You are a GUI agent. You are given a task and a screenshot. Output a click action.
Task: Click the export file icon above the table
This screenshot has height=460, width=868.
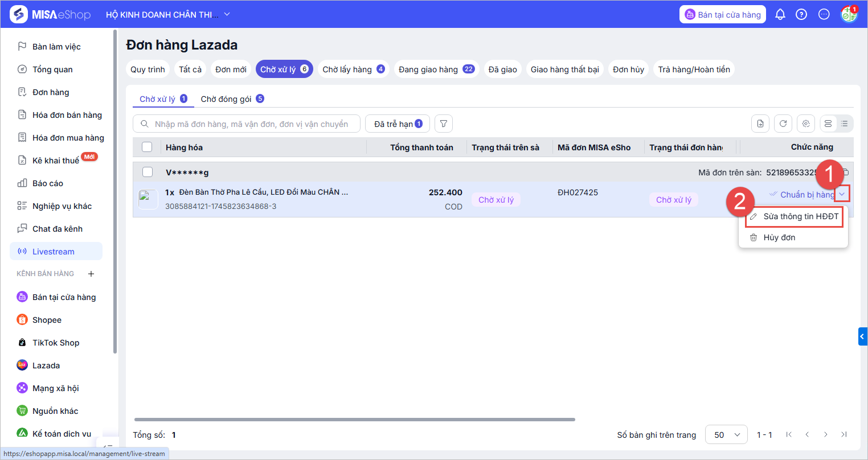(x=760, y=124)
